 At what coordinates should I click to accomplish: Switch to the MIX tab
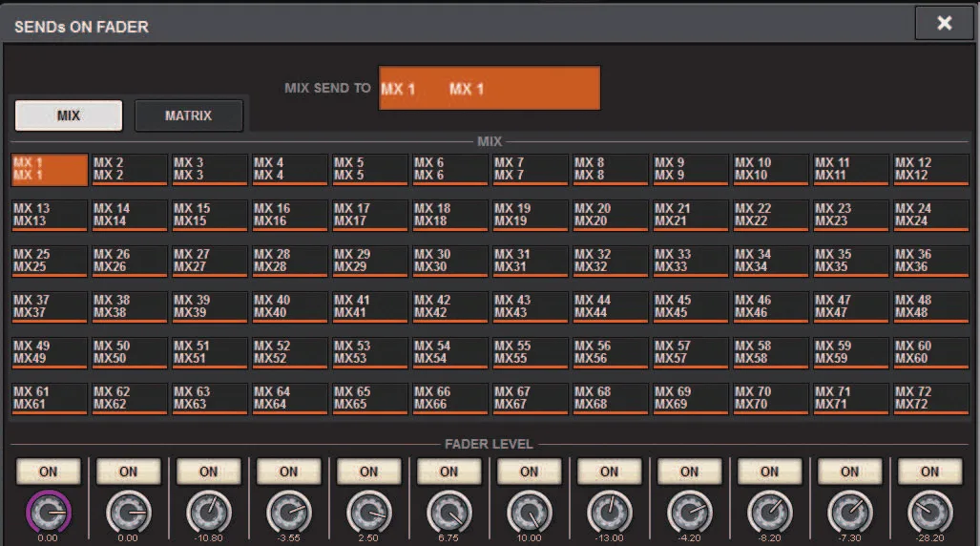[x=69, y=115]
